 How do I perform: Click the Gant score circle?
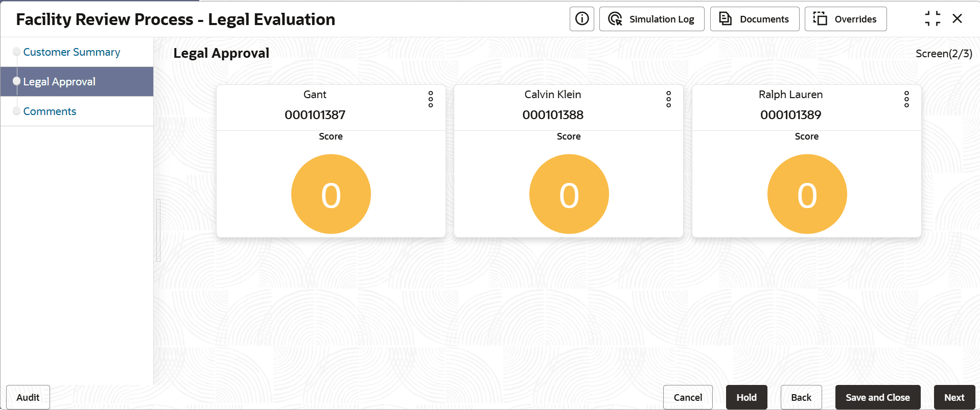pyautogui.click(x=331, y=194)
